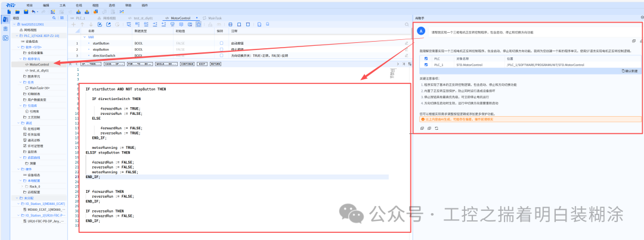Click the add variable plus icon
The height and width of the screenshot is (240, 644).
(73, 24)
